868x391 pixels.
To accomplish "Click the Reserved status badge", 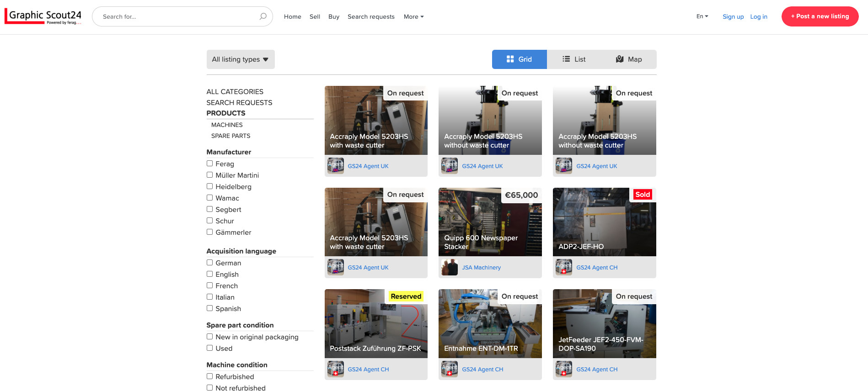I will pyautogui.click(x=406, y=296).
